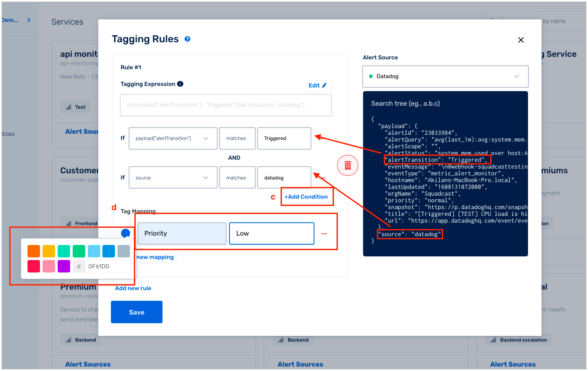Select the orange color swatch
588x371 pixels.
point(34,251)
